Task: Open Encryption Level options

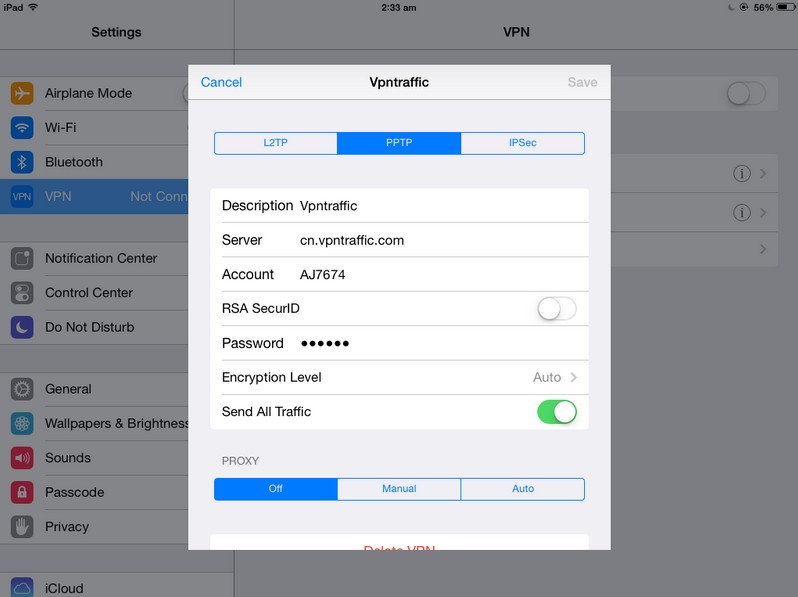Action: tap(400, 378)
